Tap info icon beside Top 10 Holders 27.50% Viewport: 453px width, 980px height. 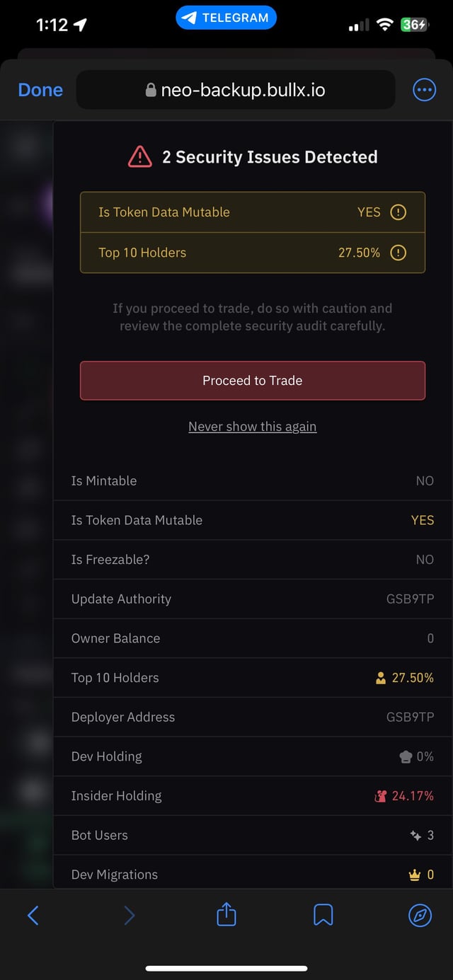pos(398,253)
